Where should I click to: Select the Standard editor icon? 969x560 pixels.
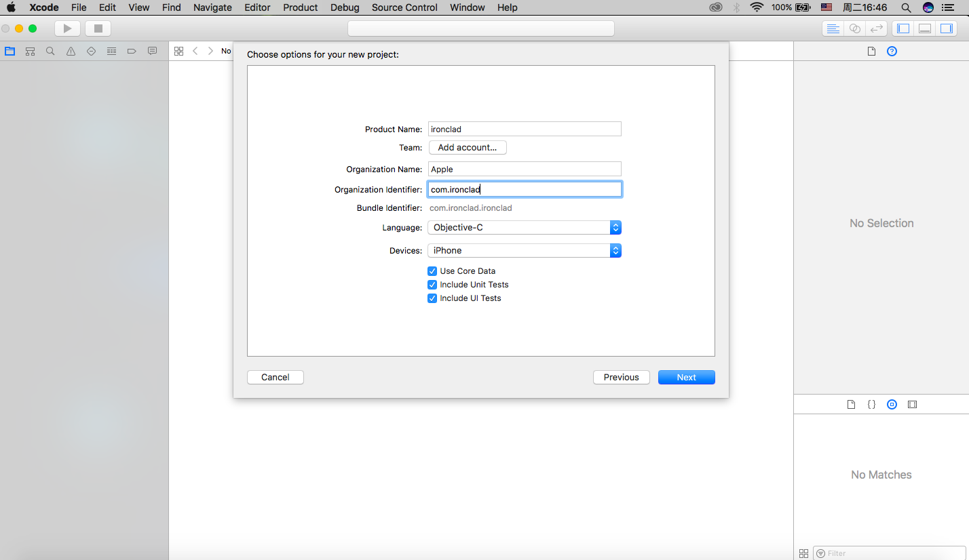[x=833, y=28]
